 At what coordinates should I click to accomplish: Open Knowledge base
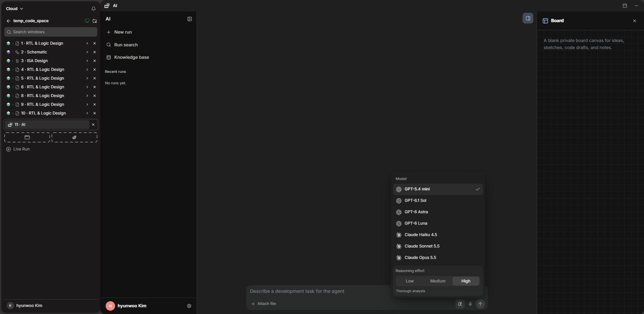128,57
